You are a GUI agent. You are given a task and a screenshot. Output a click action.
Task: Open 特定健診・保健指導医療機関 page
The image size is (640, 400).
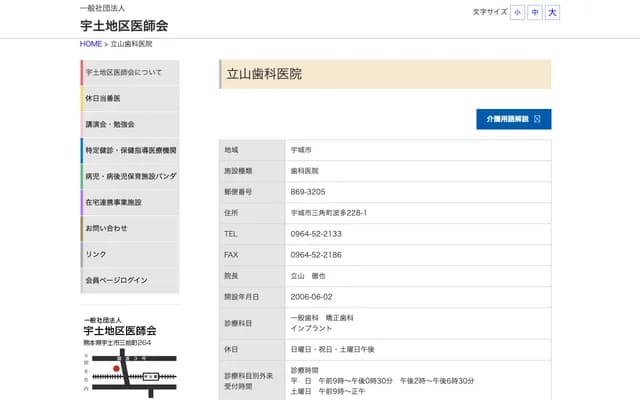point(130,151)
